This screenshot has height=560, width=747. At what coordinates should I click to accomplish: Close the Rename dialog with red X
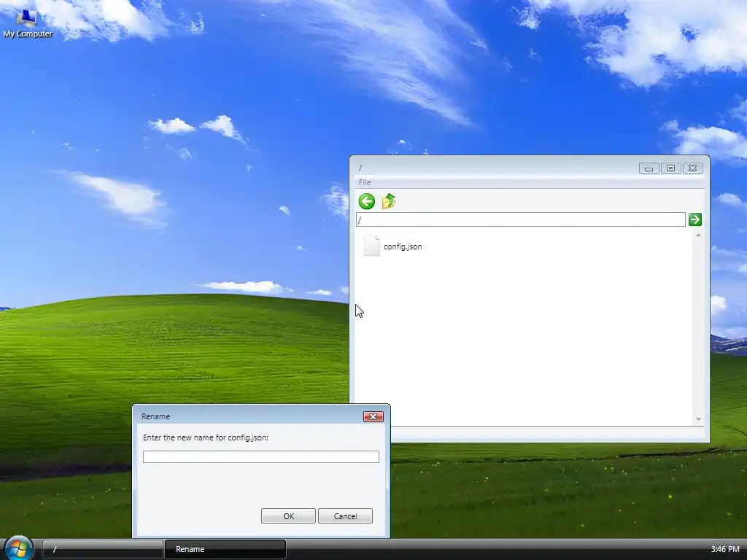(373, 416)
